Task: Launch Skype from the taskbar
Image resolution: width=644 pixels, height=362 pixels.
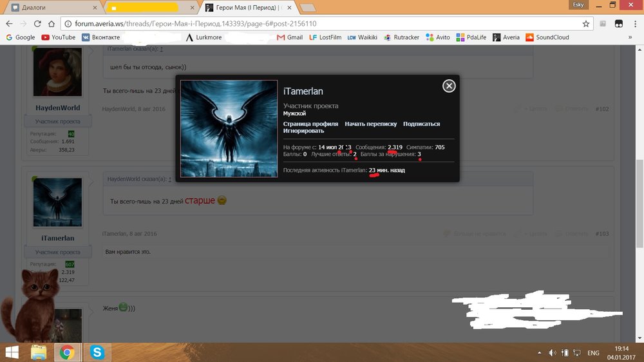Action: click(97, 352)
